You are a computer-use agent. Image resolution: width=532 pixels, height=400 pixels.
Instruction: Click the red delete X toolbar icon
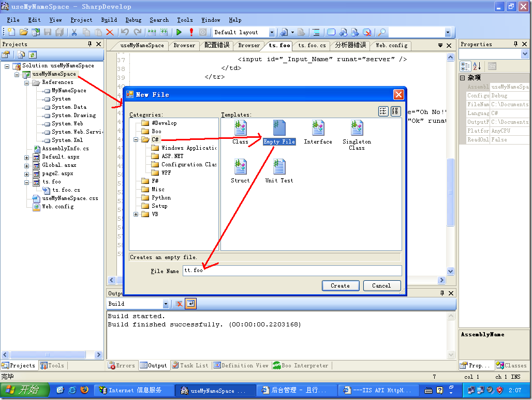pos(110,32)
